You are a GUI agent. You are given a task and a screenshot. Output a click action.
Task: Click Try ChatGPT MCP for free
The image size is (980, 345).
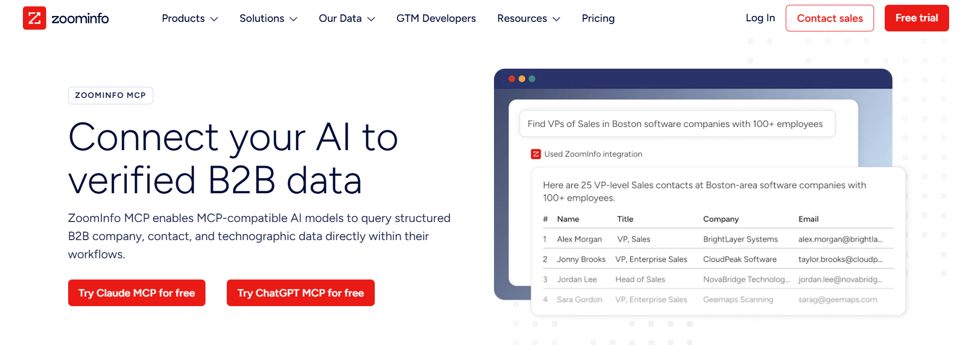(x=301, y=293)
